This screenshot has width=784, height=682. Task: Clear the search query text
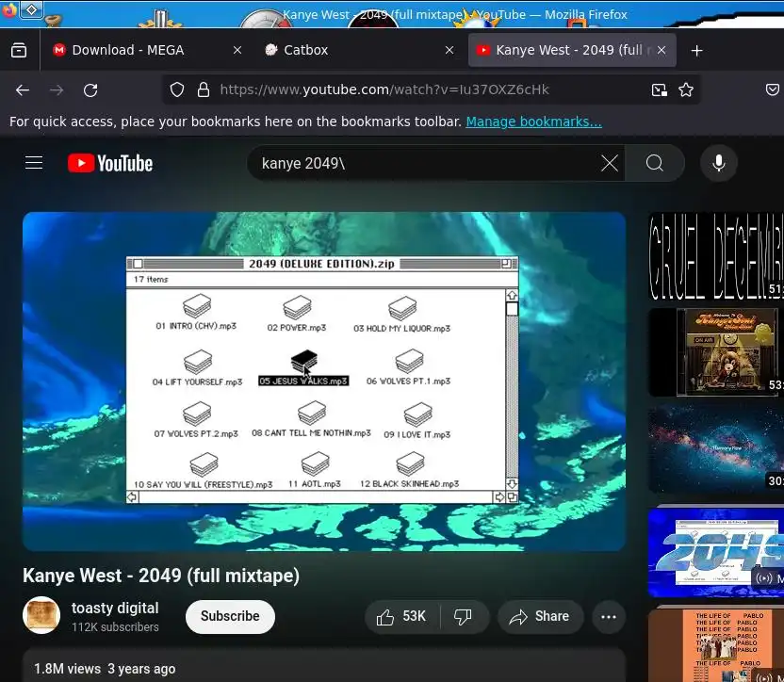[610, 163]
